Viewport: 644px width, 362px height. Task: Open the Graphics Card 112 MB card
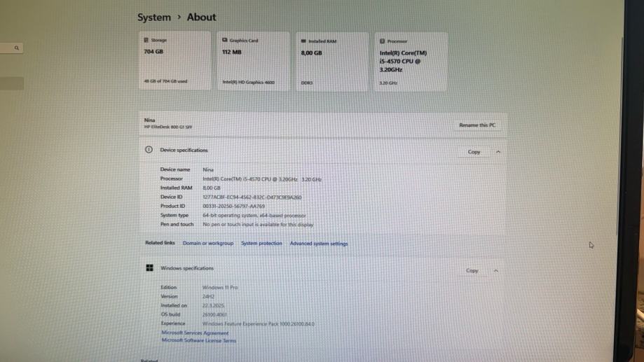[253, 61]
